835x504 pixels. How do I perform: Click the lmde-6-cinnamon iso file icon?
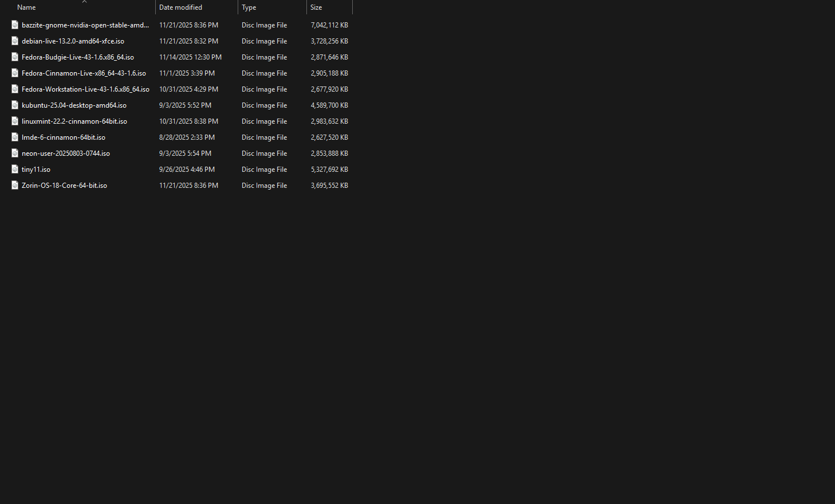click(15, 137)
